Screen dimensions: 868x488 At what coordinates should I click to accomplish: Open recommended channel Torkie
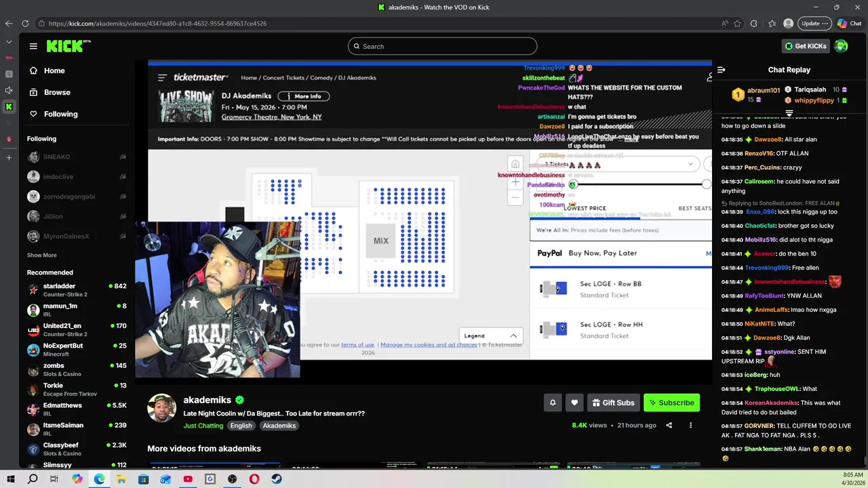point(77,389)
